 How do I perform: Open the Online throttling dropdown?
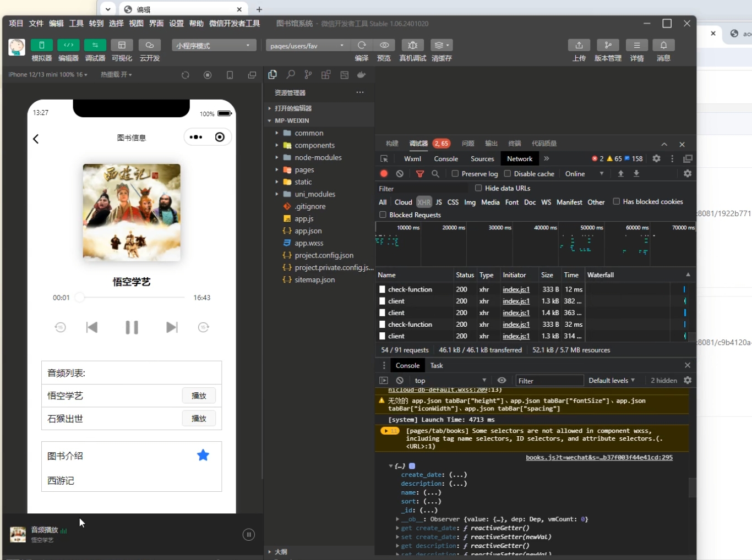pyautogui.click(x=585, y=173)
